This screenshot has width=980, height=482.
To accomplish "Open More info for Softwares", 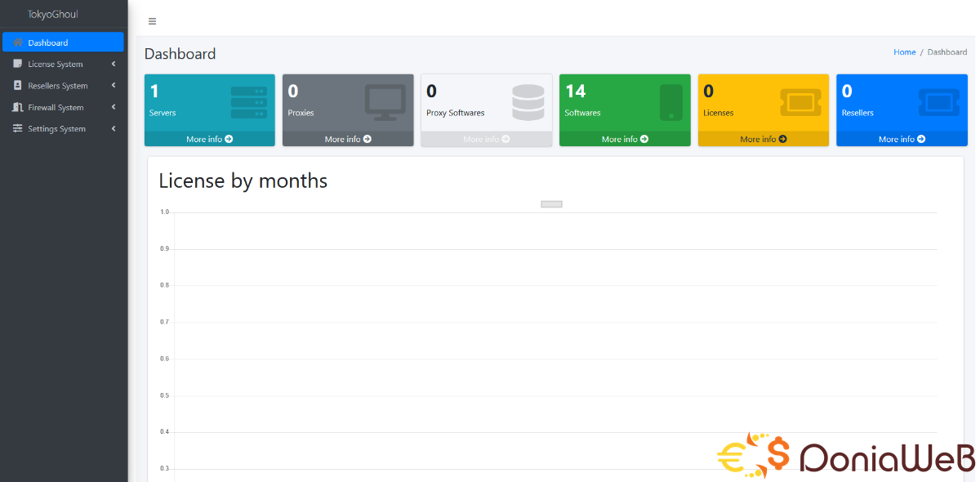I will pos(625,140).
